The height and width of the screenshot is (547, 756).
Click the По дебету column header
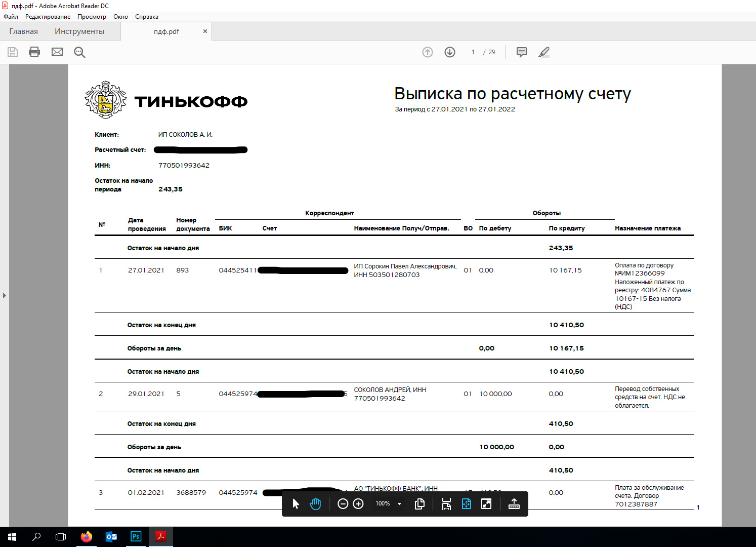point(495,228)
